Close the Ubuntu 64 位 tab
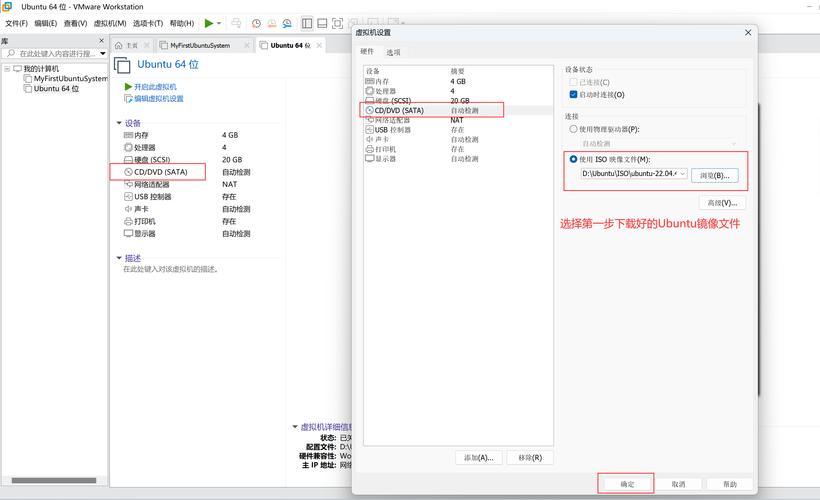 319,46
